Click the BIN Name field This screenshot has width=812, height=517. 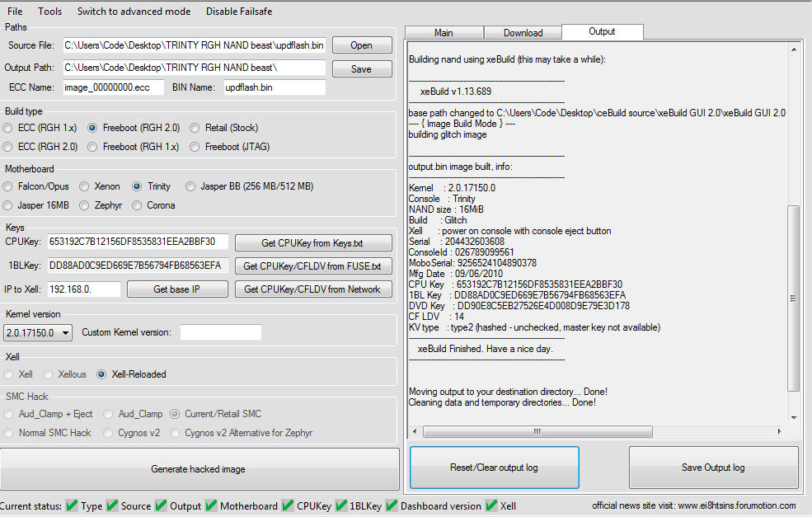click(275, 87)
